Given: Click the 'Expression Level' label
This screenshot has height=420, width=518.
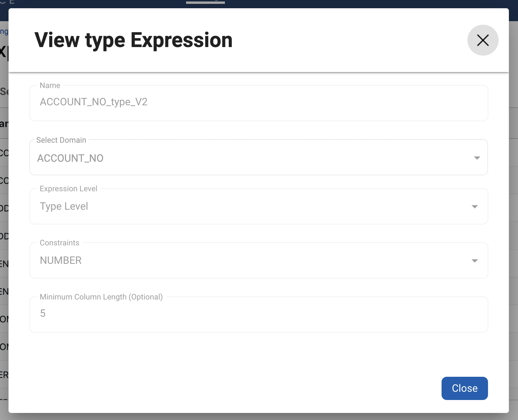Looking at the screenshot, I should (x=68, y=189).
